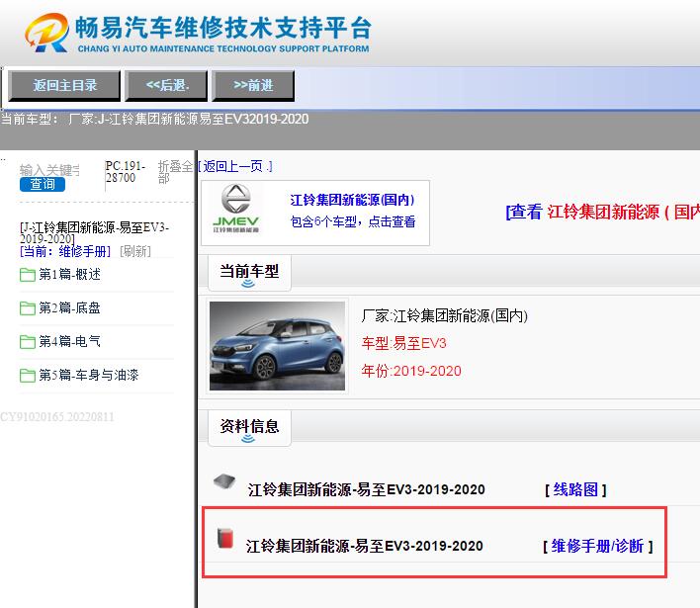Focus the 输入关键字 search field

pyautogui.click(x=49, y=170)
